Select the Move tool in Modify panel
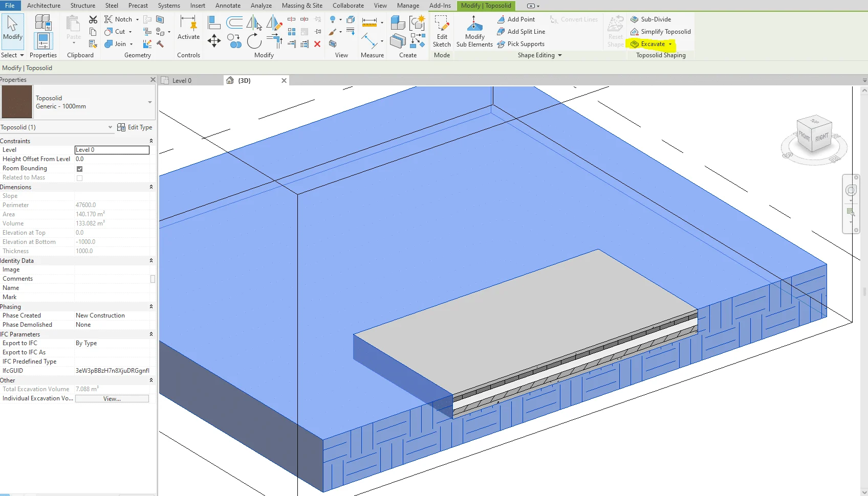The height and width of the screenshot is (496, 868). 214,41
